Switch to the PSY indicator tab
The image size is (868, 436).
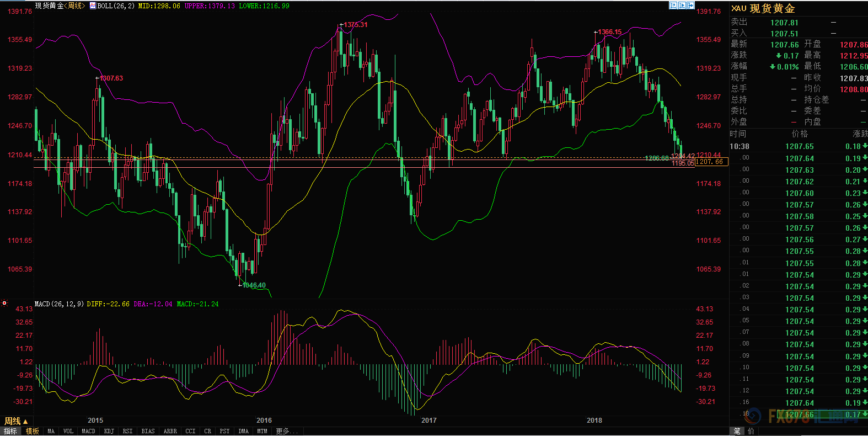pos(225,431)
